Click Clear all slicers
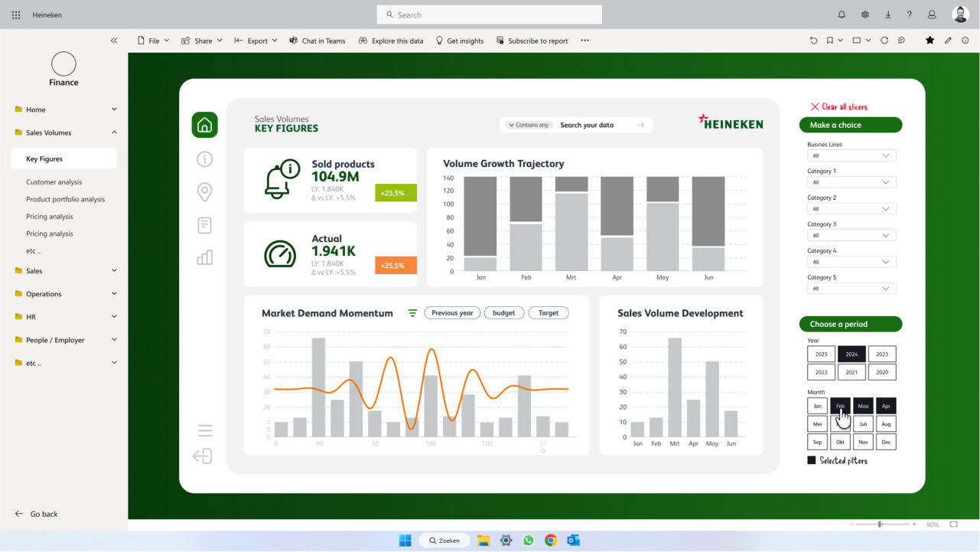The width and height of the screenshot is (980, 552). tap(838, 107)
